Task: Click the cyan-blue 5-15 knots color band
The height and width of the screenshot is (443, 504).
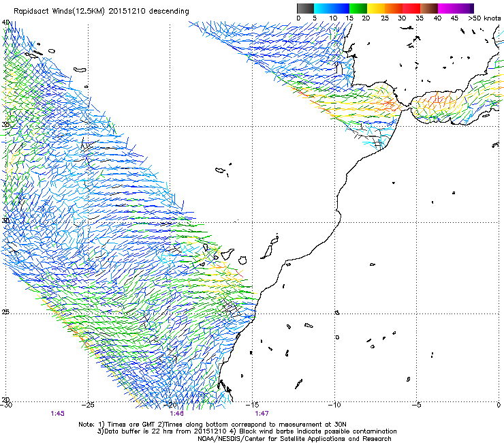Action: tap(332, 8)
